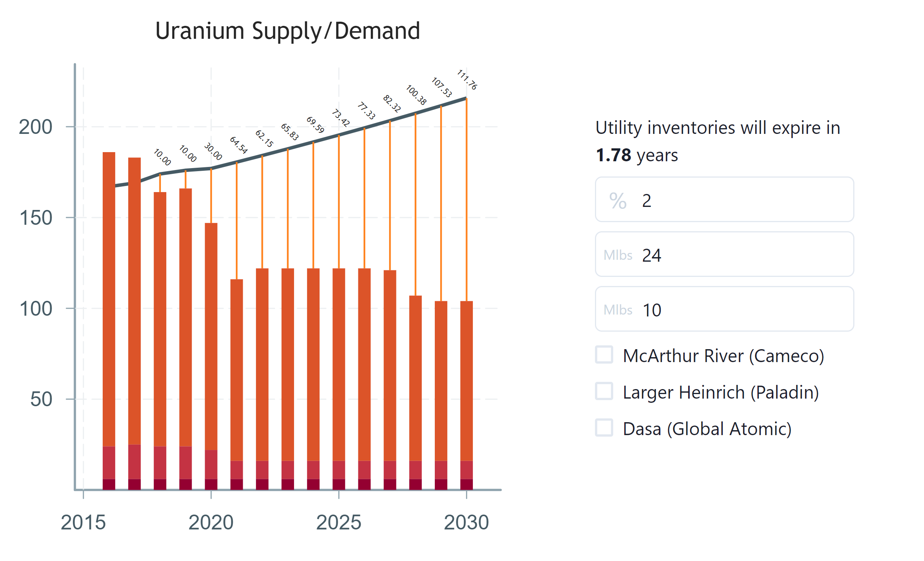Select the 107.53 deficit label
The height and width of the screenshot is (561, 924).
click(442, 87)
